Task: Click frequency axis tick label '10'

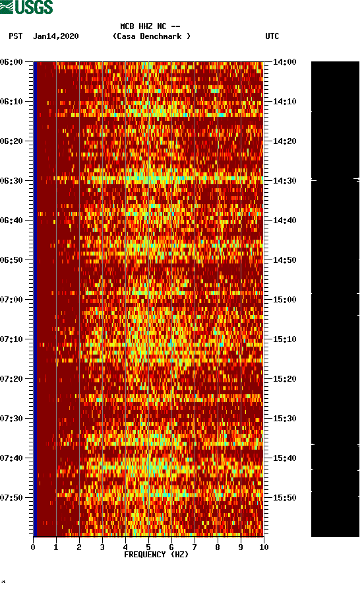Action: tap(264, 547)
